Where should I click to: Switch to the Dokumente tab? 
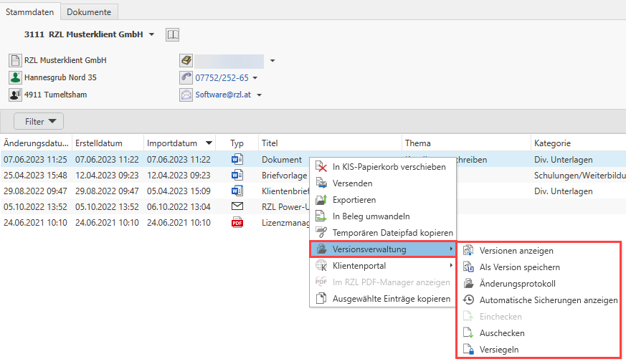pyautogui.click(x=89, y=11)
